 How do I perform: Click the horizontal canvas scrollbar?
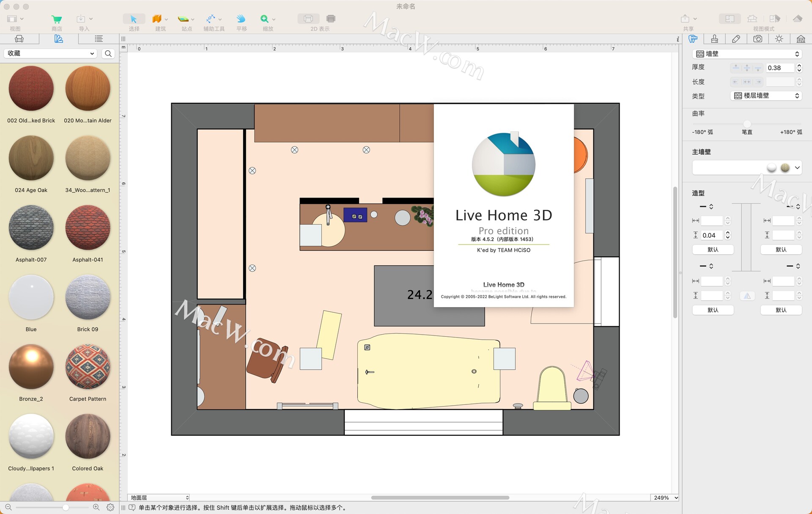click(x=440, y=498)
